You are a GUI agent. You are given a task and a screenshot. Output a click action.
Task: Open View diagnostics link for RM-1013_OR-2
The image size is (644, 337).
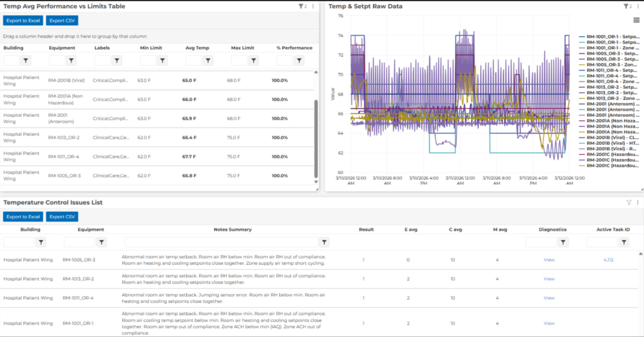[549, 279]
